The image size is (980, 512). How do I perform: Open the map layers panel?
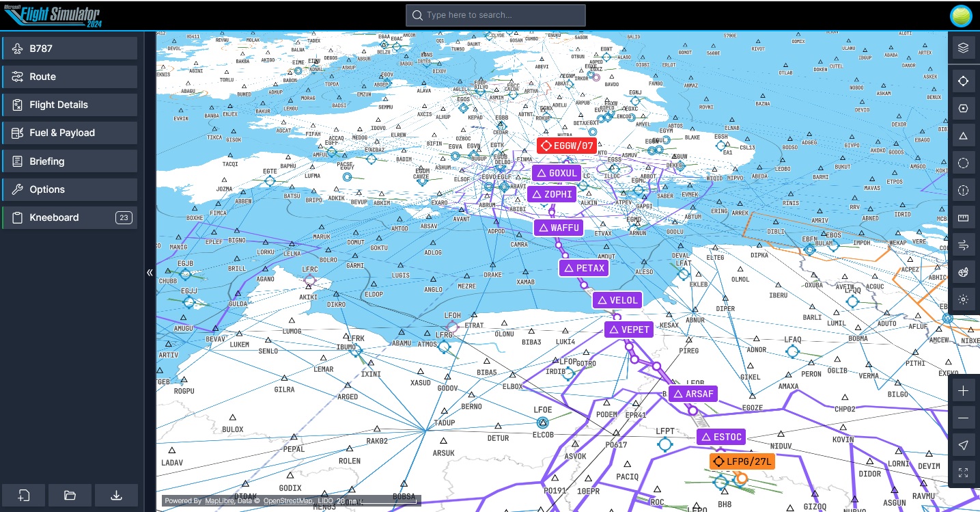pyautogui.click(x=963, y=47)
